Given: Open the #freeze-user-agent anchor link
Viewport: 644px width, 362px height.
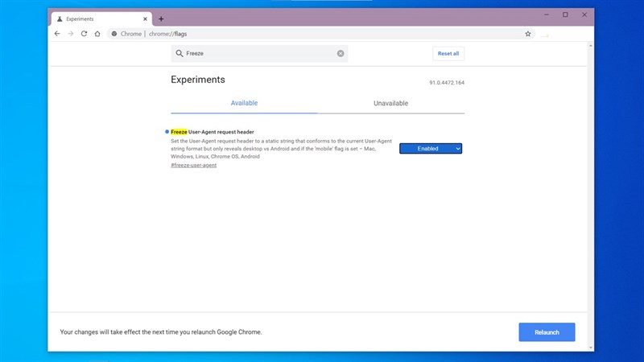Looking at the screenshot, I should pos(193,166).
